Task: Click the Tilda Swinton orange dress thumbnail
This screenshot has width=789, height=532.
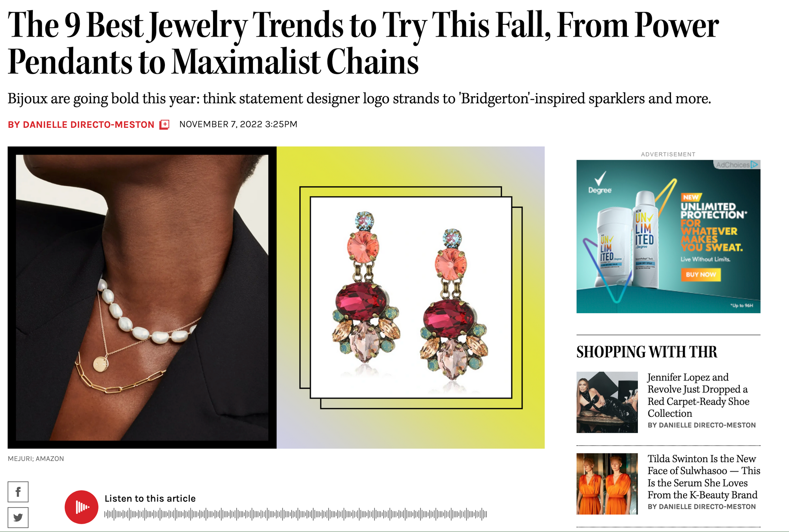Action: click(607, 484)
